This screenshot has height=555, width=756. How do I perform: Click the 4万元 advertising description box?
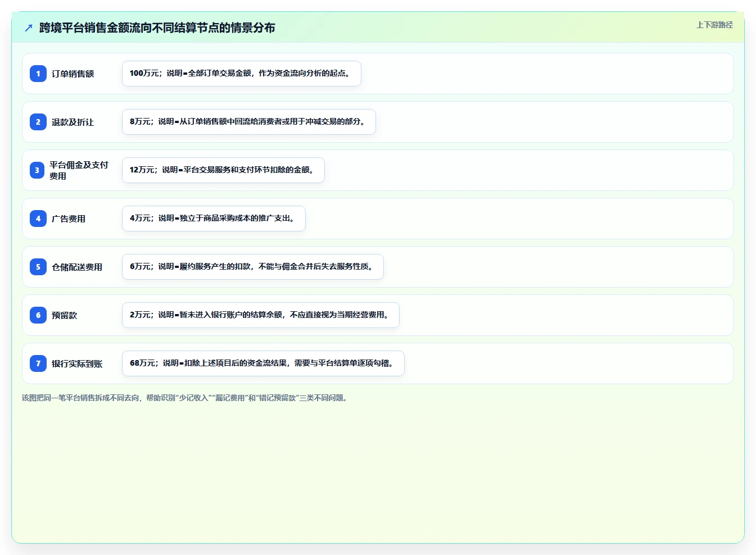click(214, 219)
